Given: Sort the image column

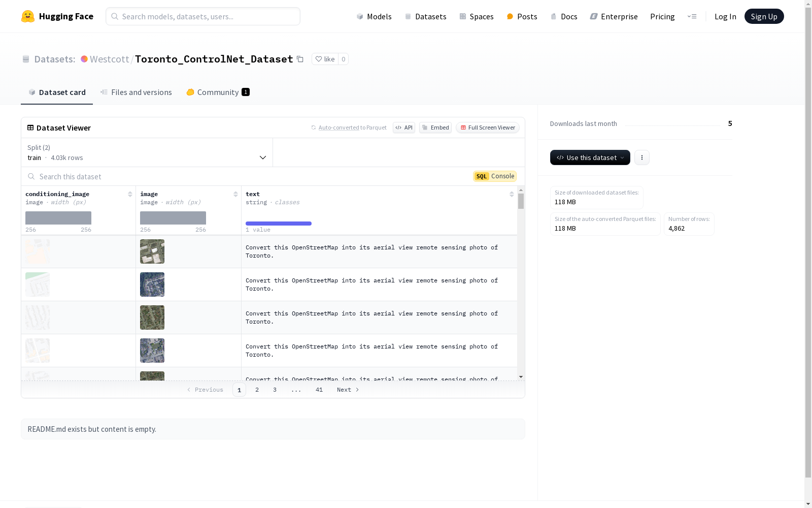Looking at the screenshot, I should coord(235,194).
